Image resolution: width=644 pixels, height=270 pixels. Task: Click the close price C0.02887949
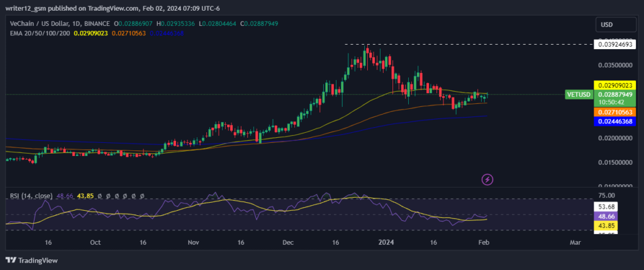point(258,25)
